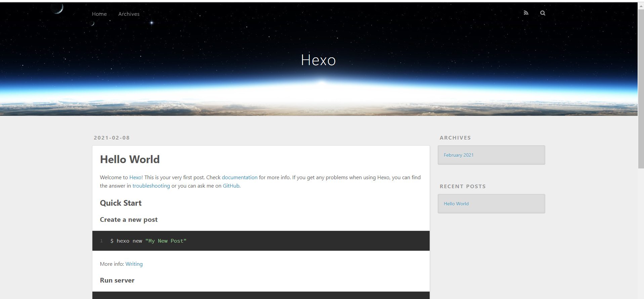Screen dimensions: 644x299
Task: Click the Quick Start heading
Action: pos(121,203)
